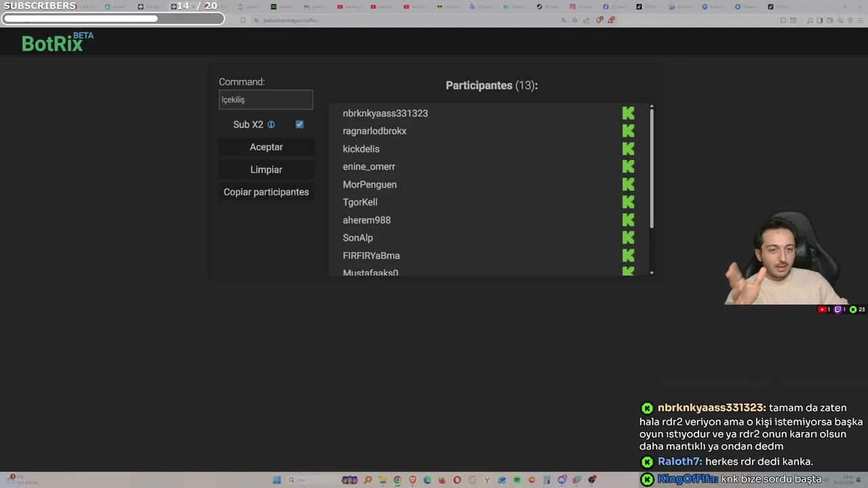This screenshot has height=488, width=868.
Task: Click Copiar participantes button
Action: [x=266, y=192]
